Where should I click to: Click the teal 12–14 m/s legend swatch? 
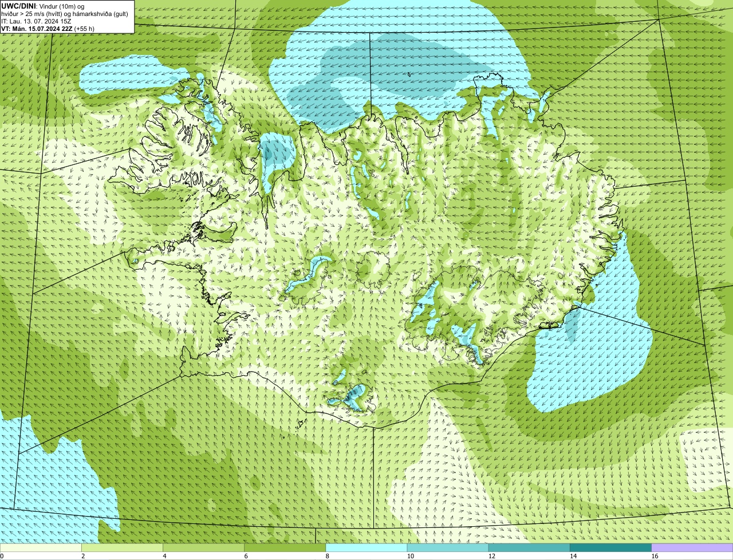click(529, 547)
